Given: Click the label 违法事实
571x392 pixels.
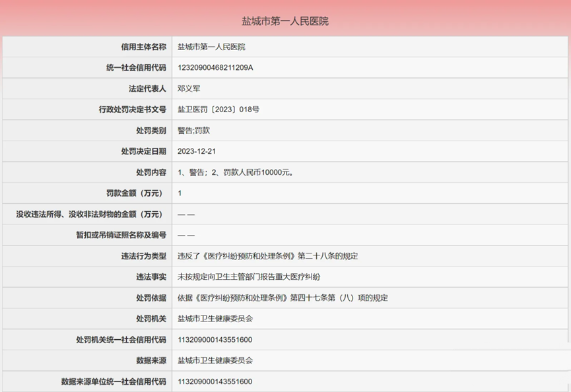Looking at the screenshot, I should (151, 277).
